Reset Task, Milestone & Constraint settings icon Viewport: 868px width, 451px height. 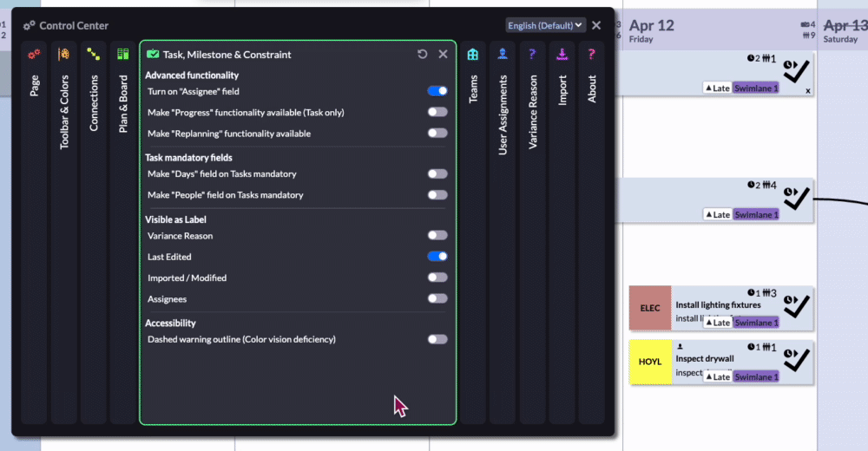click(423, 55)
